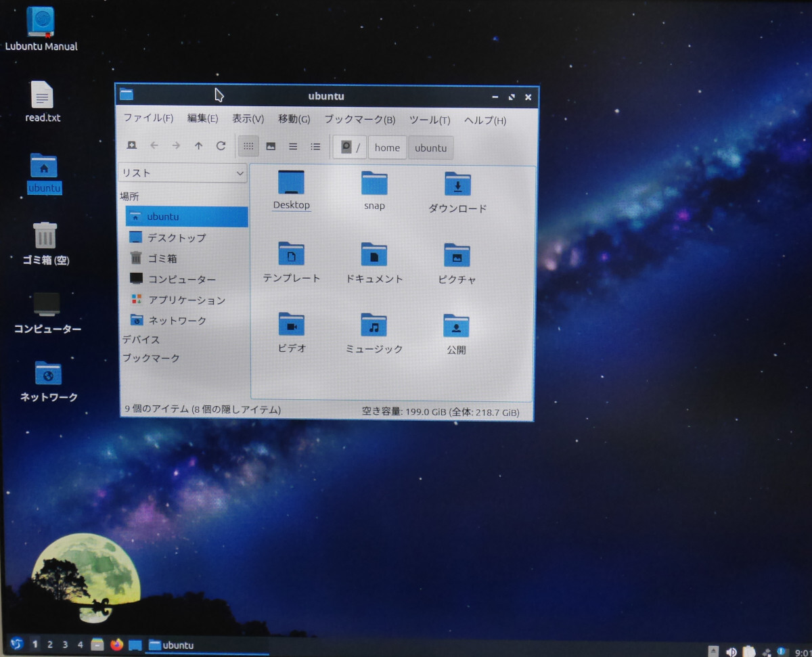Screen dimensions: 812x657
Task: Select the ゴミ箱 (空) trash desktop icon
Action: point(45,244)
